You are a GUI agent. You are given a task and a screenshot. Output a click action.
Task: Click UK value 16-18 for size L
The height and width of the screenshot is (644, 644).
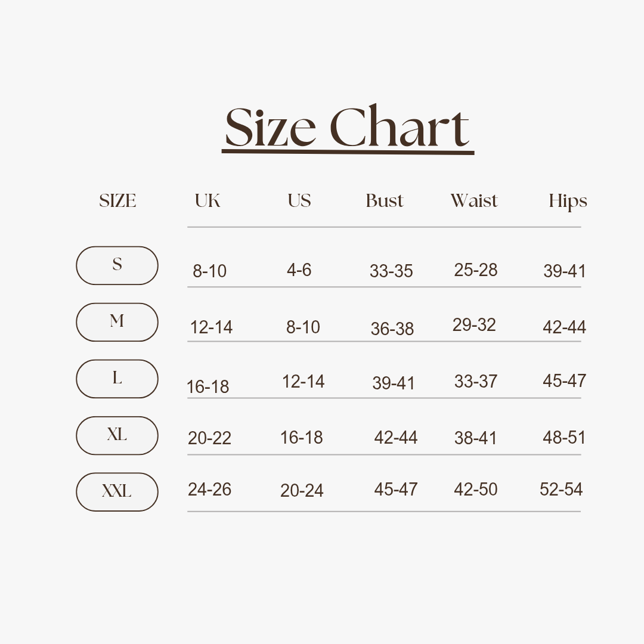click(208, 387)
